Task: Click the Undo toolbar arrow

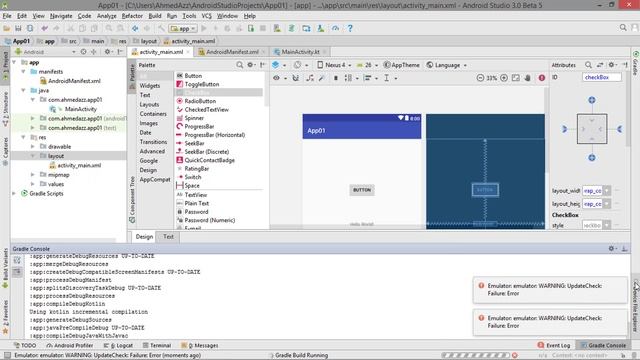Action: [x=44, y=28]
